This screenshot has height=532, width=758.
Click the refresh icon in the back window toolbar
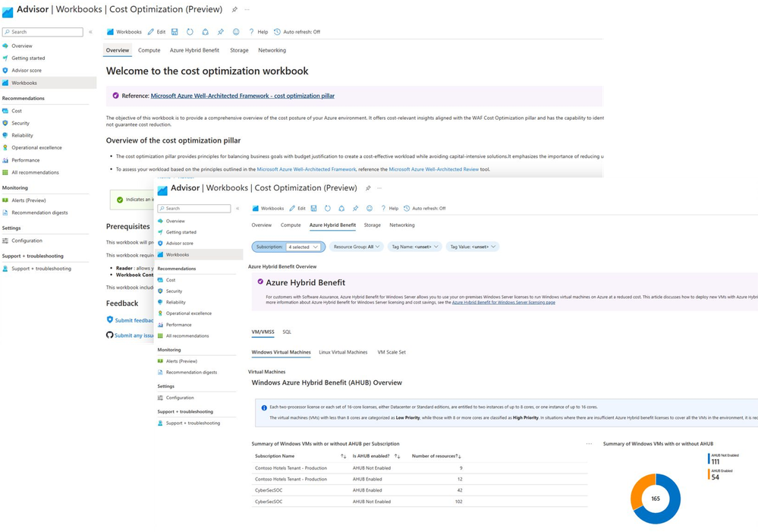(190, 32)
